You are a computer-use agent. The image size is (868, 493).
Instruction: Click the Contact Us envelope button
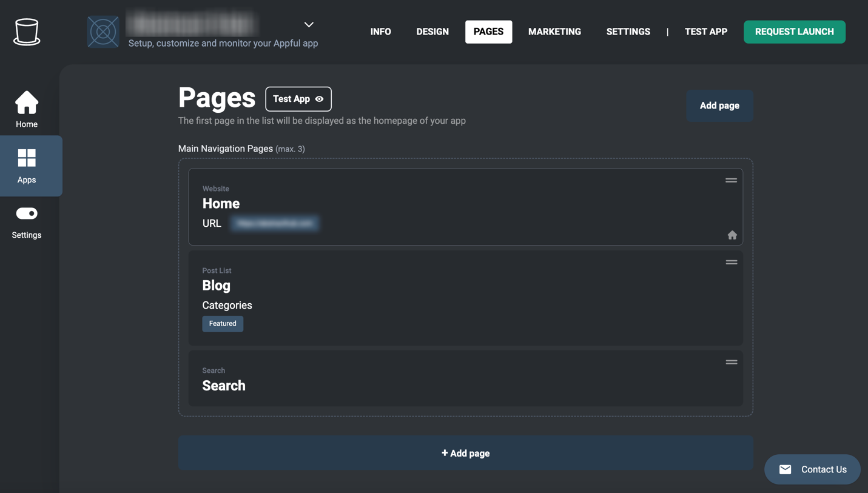812,469
